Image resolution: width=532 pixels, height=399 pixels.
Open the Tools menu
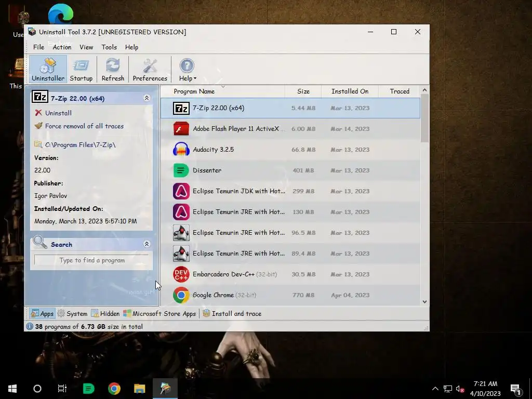click(109, 47)
